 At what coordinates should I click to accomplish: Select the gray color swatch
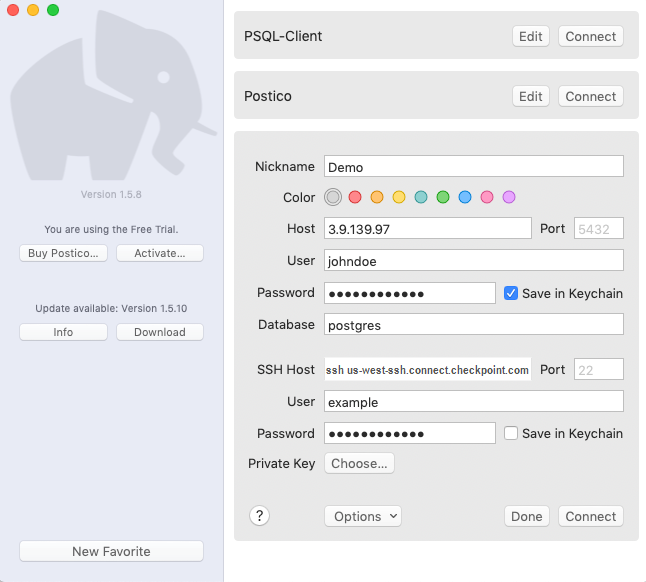333,197
